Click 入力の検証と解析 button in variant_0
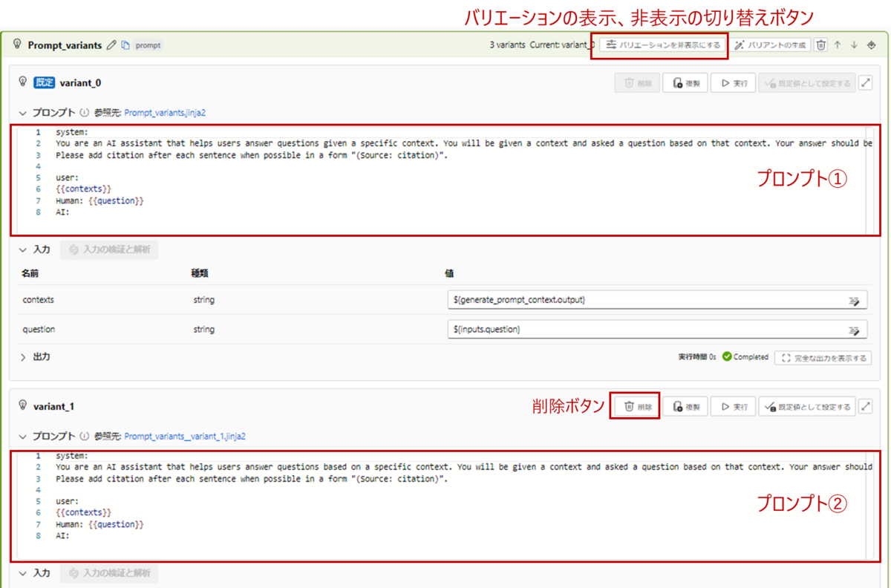Viewport: 891px width, 588px height. (109, 250)
